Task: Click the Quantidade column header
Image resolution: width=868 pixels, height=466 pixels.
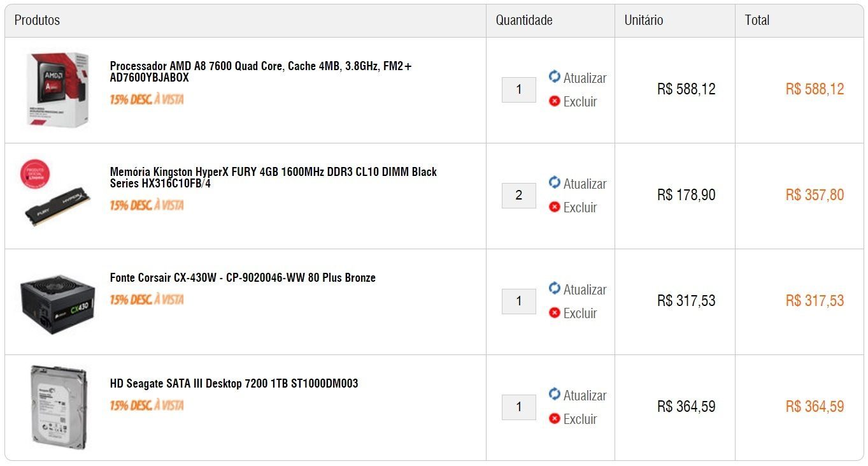Action: pos(524,20)
